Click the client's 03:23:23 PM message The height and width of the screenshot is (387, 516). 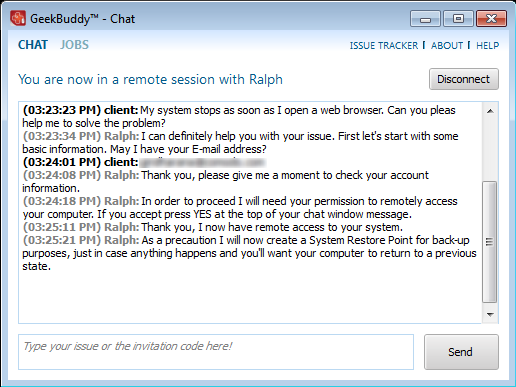click(x=239, y=117)
